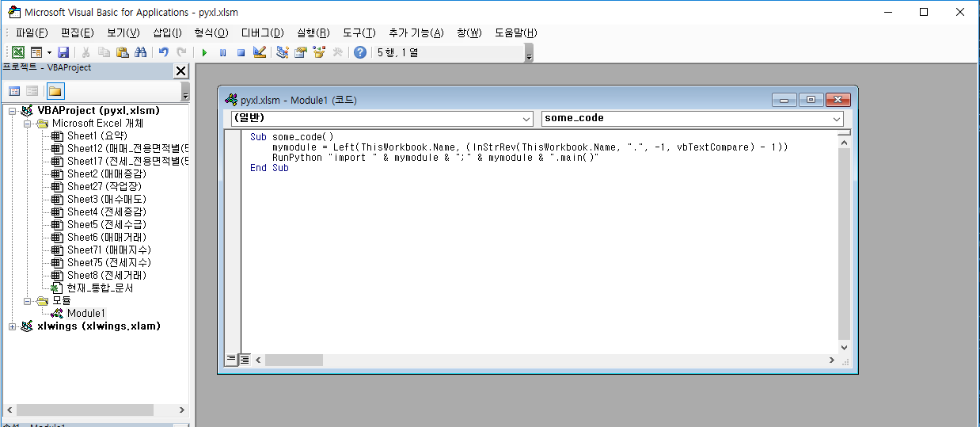Toggle Folders view in Project panel

55,91
